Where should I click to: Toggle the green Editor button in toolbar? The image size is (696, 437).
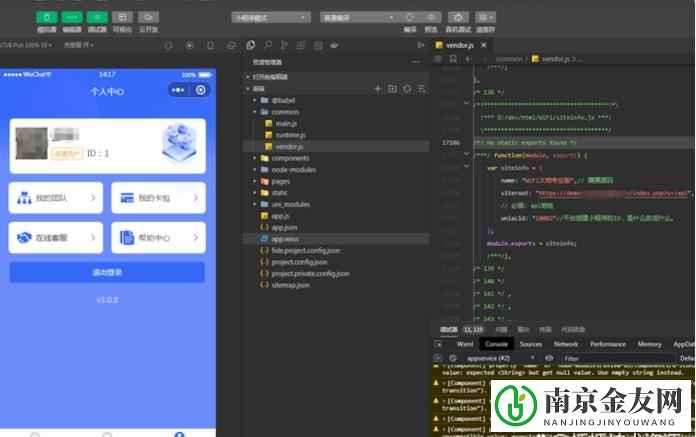click(x=72, y=17)
